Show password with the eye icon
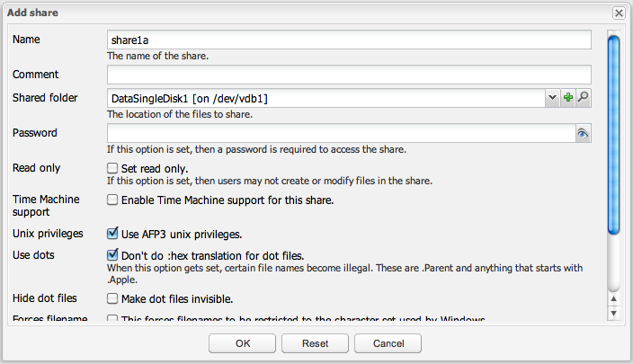 pos(584,133)
